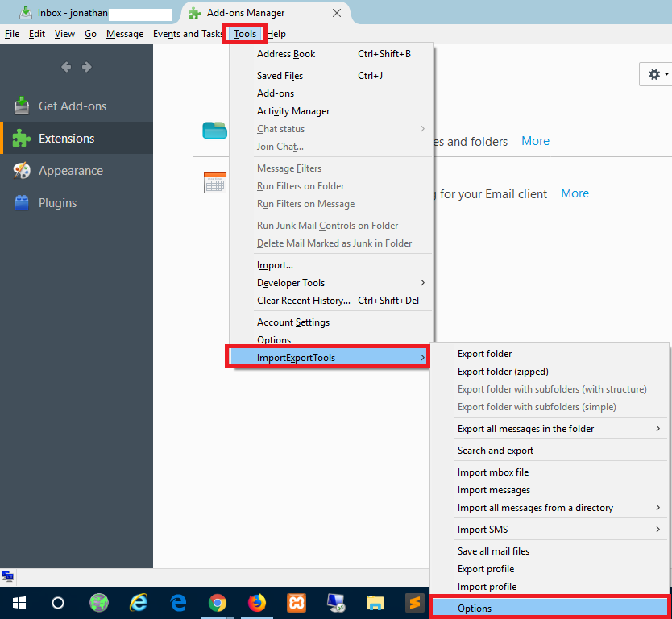
Task: Open the Events and Tasks menu
Action: pyautogui.click(x=187, y=34)
